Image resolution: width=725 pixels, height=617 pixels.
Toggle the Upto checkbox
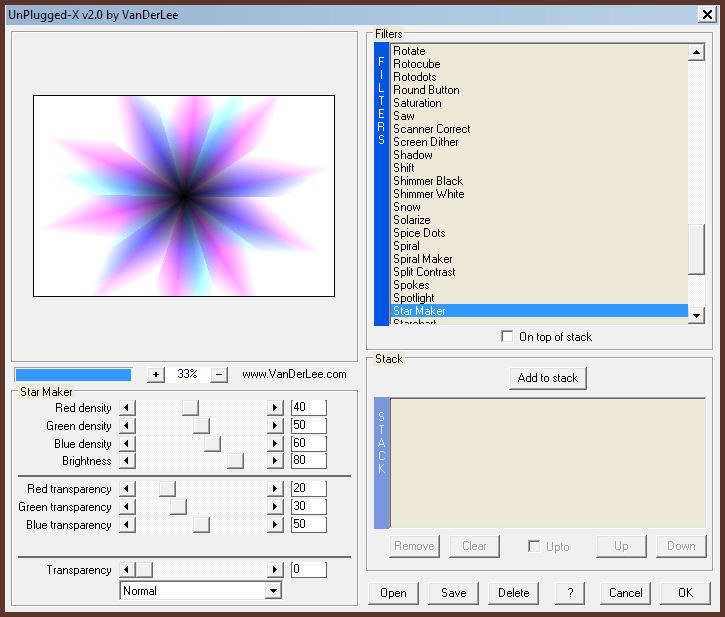coord(534,546)
